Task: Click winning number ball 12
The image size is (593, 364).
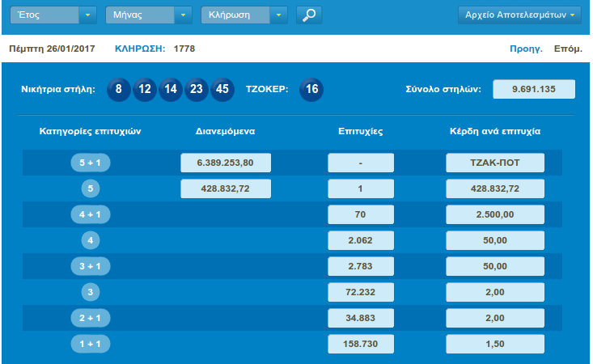Action: click(x=144, y=89)
